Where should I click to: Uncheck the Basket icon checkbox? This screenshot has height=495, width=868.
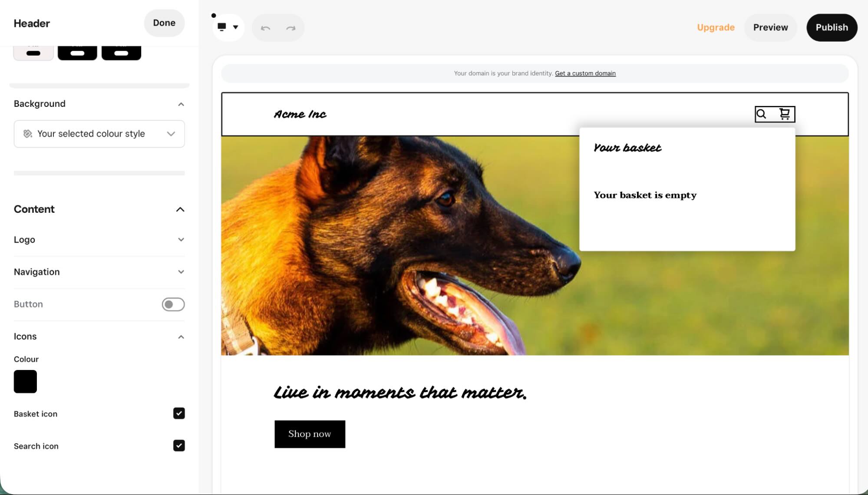178,413
